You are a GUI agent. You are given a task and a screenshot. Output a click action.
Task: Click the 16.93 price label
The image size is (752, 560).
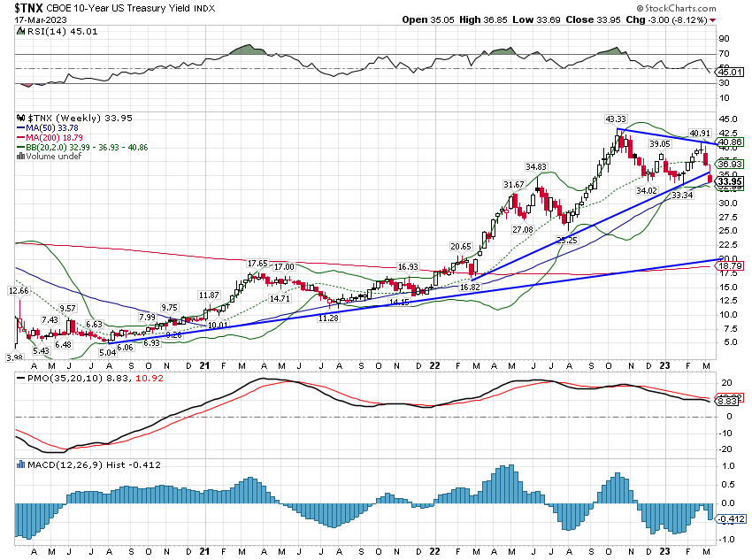coord(408,266)
